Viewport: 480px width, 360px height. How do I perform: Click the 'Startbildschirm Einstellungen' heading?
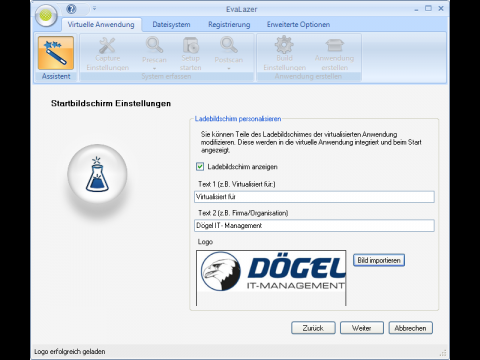pos(111,104)
